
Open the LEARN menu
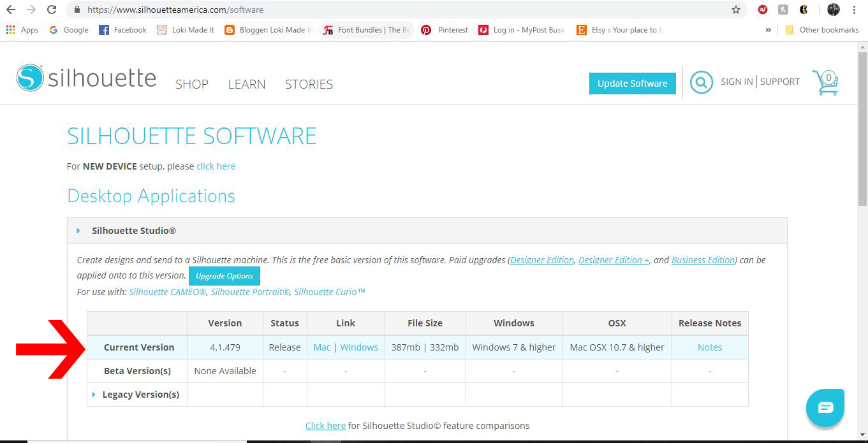247,84
